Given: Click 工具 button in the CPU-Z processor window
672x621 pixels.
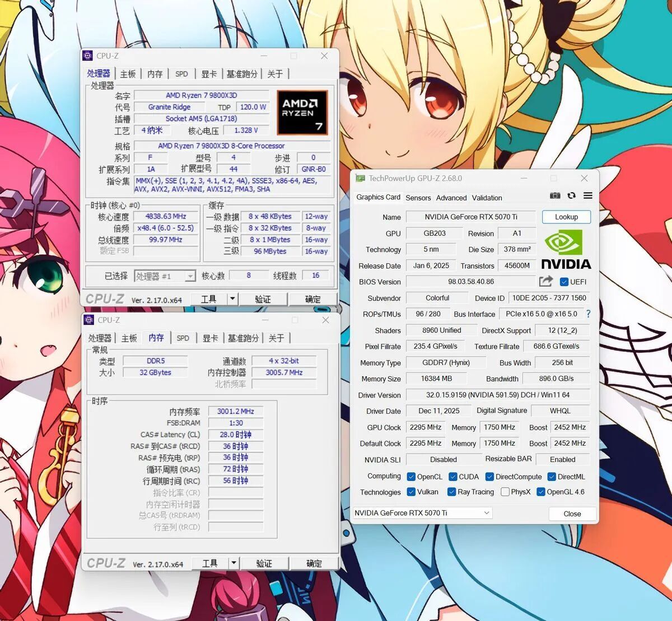Looking at the screenshot, I should pos(209,299).
